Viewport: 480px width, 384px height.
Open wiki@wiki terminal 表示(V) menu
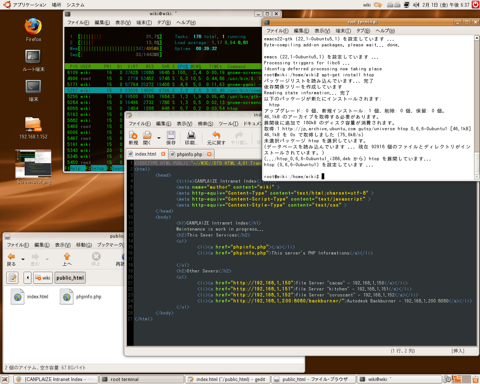click(x=123, y=23)
